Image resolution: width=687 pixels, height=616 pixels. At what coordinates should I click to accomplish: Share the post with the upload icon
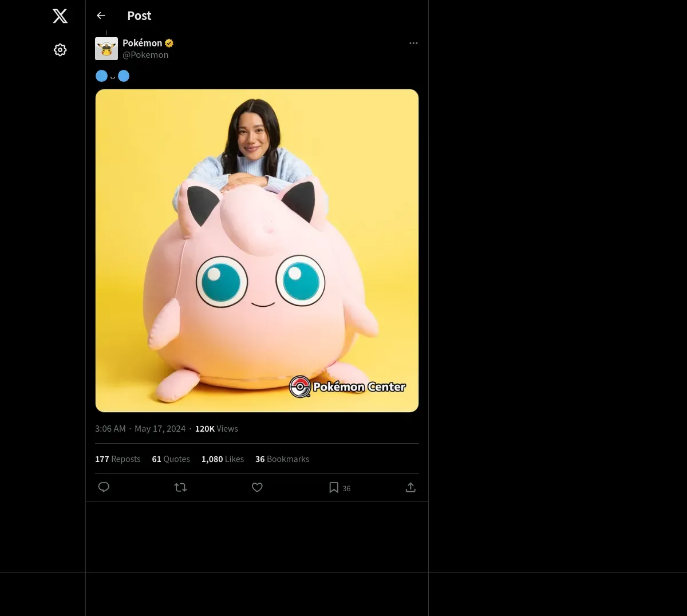410,487
